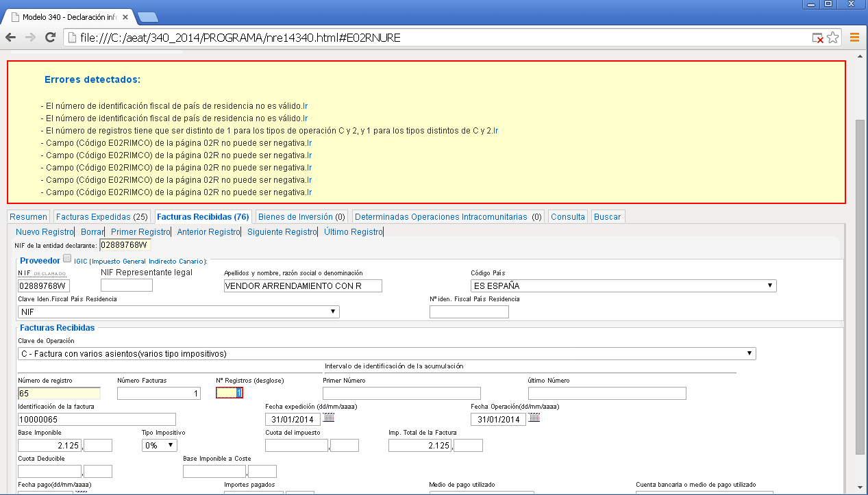Select the Clave Iden. Fiscal NIF dropdown
This screenshot has width=868, height=495.
(x=179, y=312)
